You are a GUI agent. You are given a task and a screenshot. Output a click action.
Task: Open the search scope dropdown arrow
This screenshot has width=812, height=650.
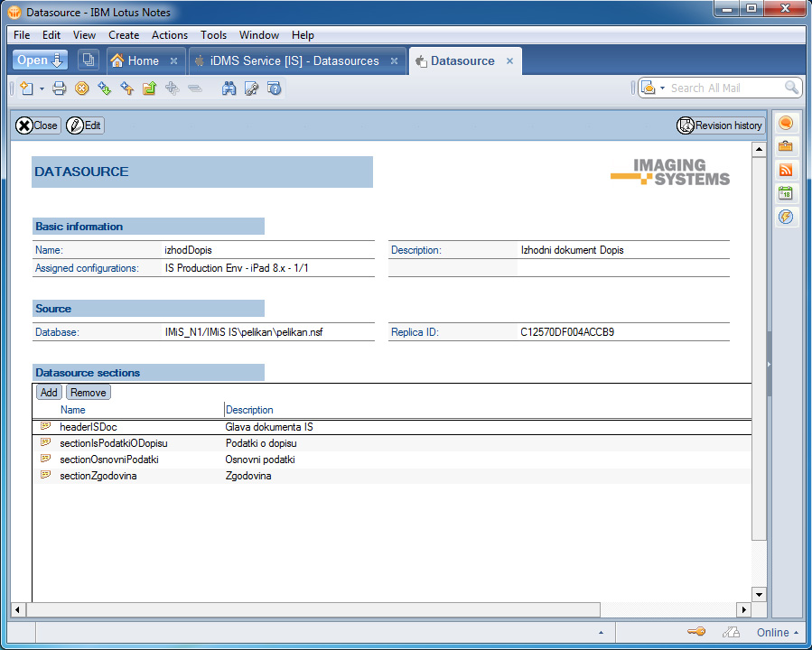[662, 88]
